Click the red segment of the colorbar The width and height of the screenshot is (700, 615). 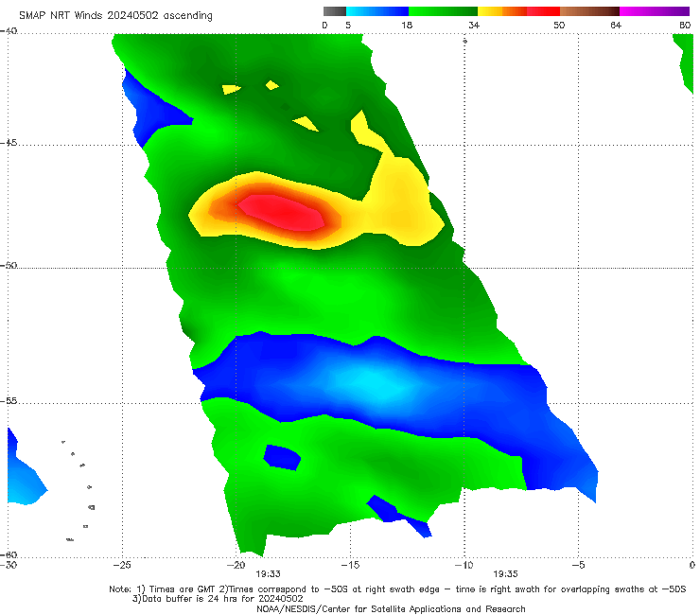543,11
